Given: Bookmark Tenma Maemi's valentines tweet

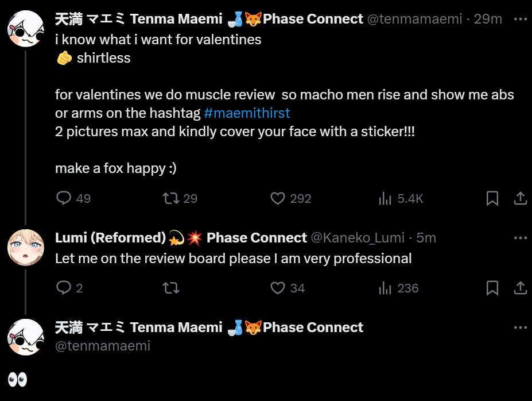Looking at the screenshot, I should point(492,199).
